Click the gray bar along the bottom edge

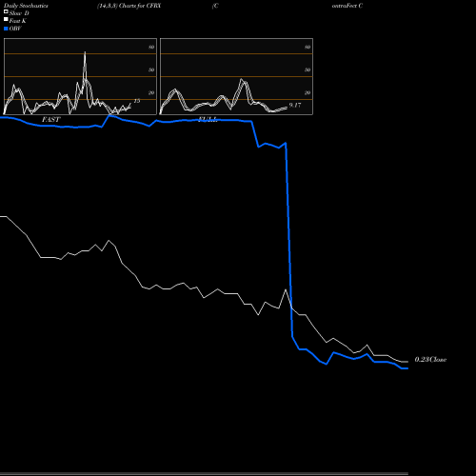(x=204, y=474)
